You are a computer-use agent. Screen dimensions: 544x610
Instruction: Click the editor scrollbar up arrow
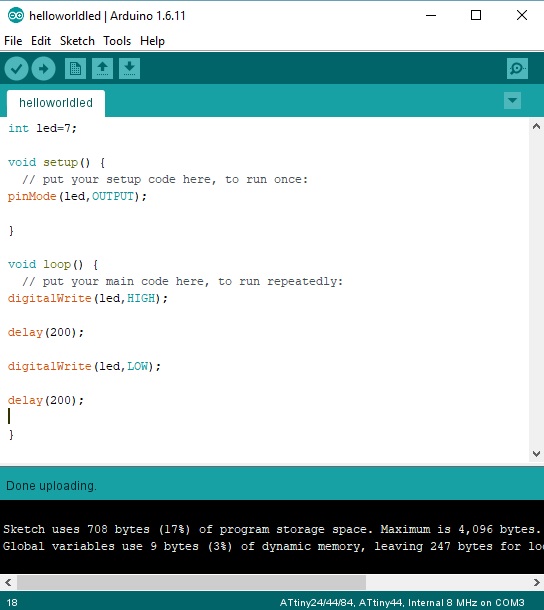[x=537, y=126]
